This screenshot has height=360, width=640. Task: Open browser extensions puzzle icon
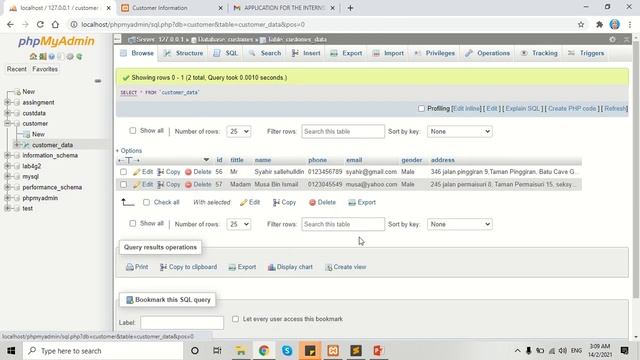tap(599, 24)
